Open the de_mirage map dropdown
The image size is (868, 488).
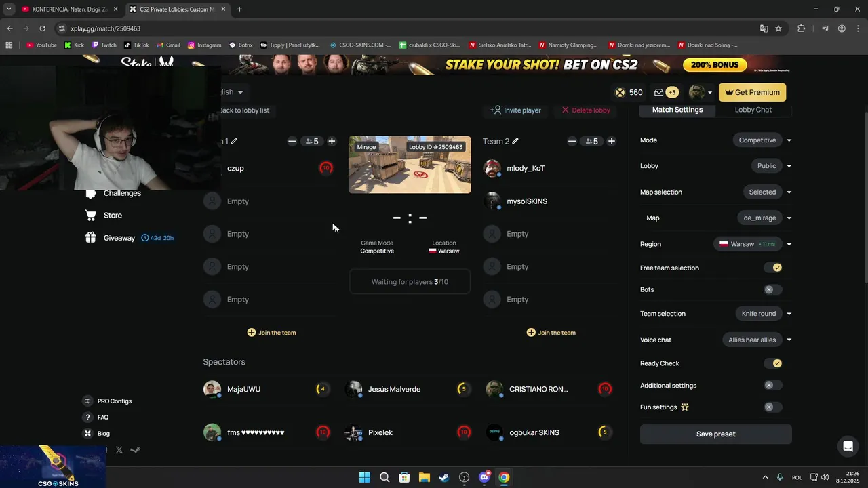[764, 218]
